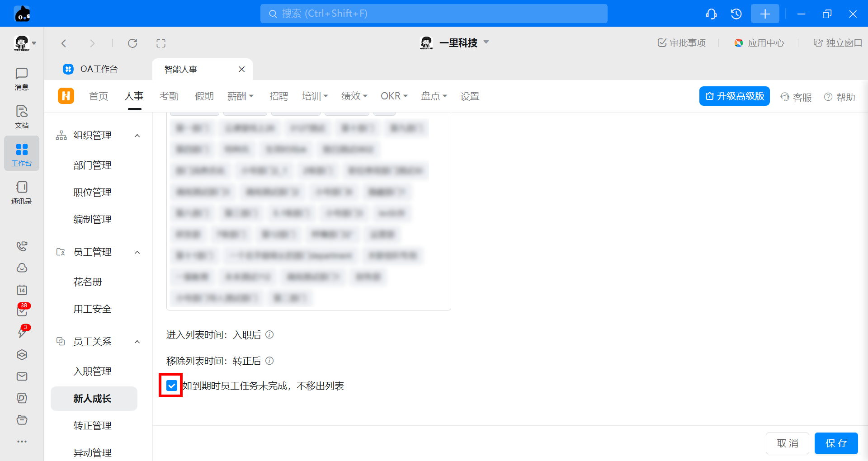This screenshot has height=461, width=868.
Task: Open the 薪酬 dropdown menu
Action: click(240, 96)
